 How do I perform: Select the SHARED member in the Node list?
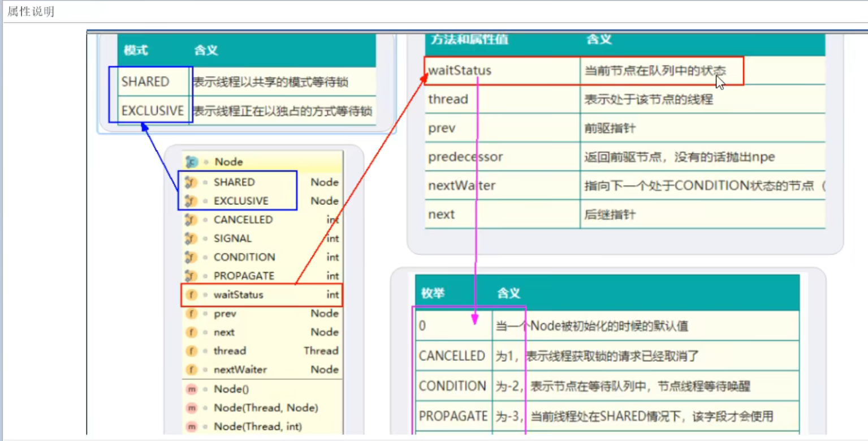(262, 182)
